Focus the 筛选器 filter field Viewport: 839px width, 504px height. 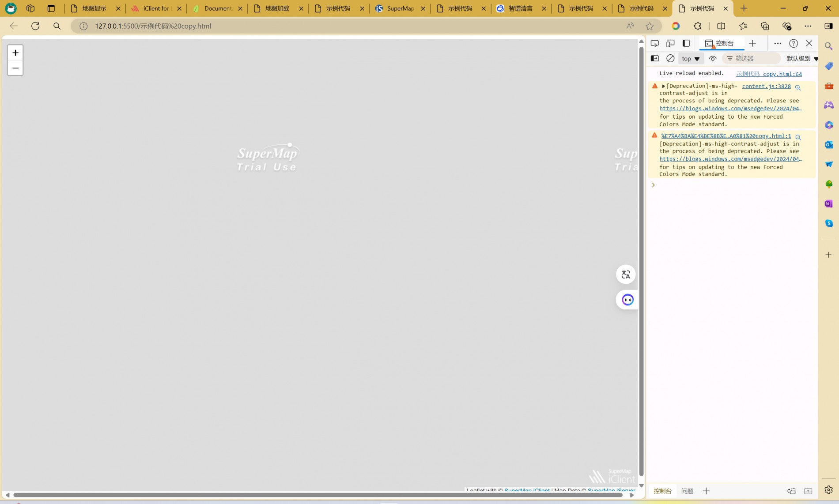tap(751, 58)
